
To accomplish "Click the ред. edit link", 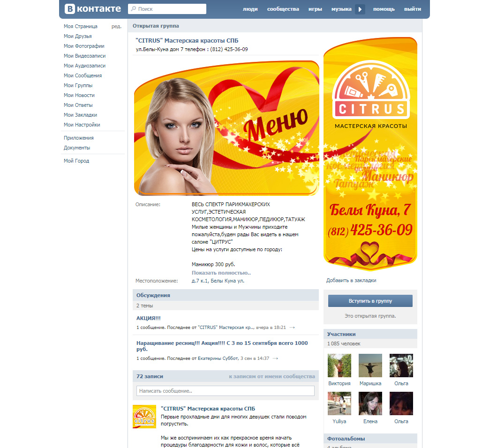I will (x=116, y=26).
